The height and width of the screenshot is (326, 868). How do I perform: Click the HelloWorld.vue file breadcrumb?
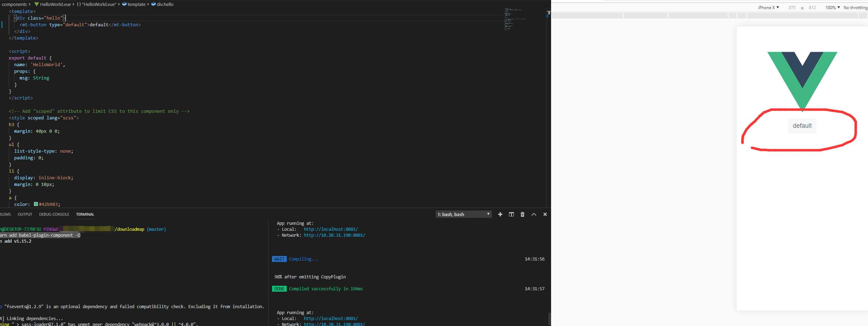[55, 4]
